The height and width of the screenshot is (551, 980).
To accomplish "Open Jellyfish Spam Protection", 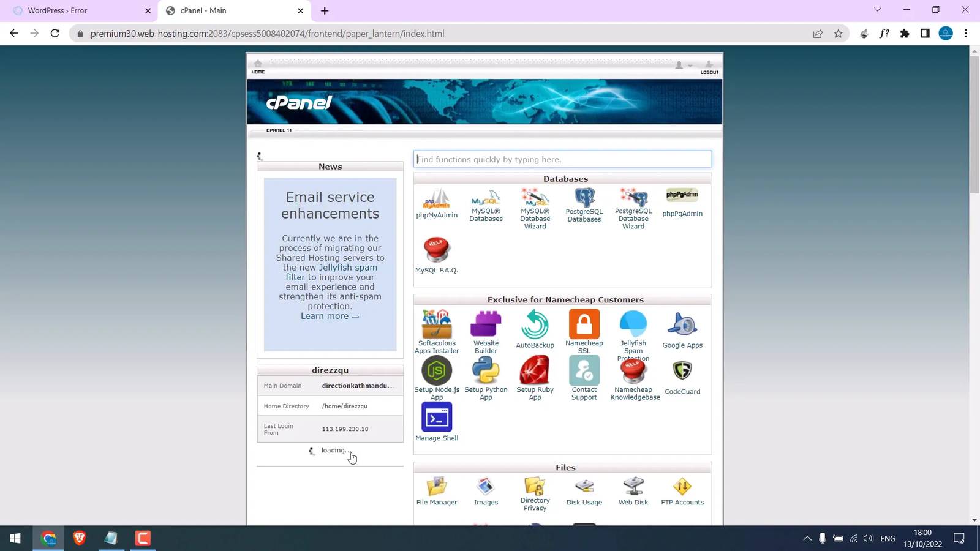I will [x=633, y=334].
